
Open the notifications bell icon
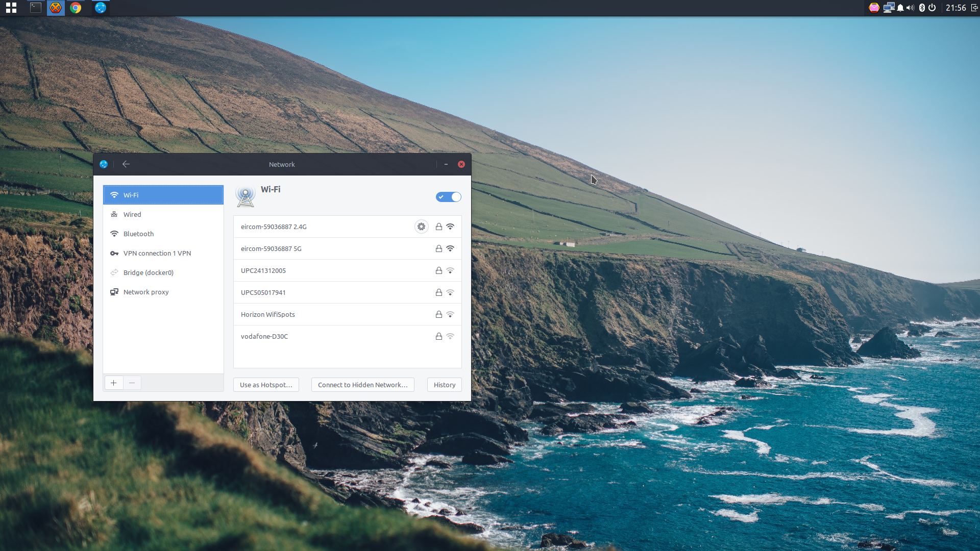coord(900,8)
